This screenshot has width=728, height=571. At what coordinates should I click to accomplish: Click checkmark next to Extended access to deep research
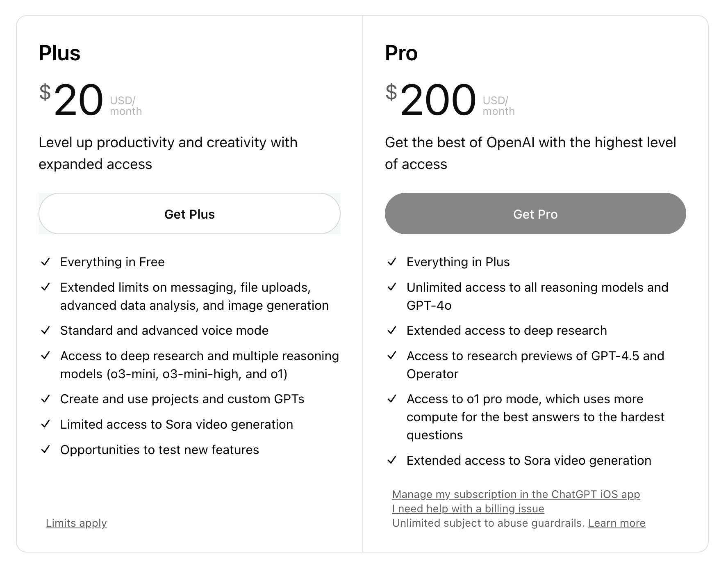pyautogui.click(x=392, y=330)
